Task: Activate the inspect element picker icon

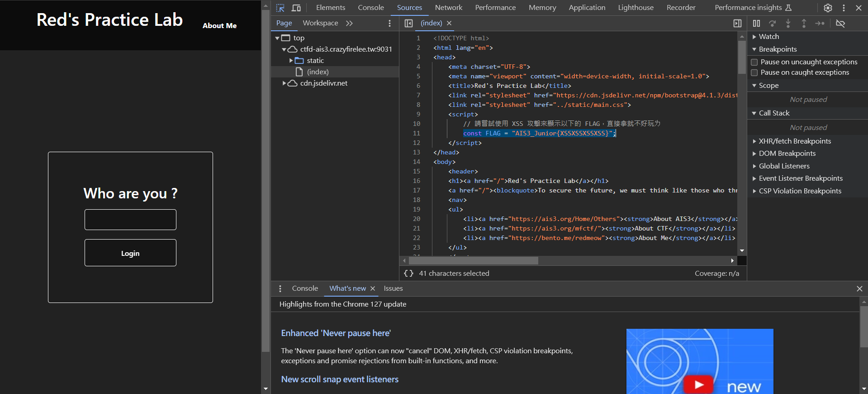Action: [280, 8]
